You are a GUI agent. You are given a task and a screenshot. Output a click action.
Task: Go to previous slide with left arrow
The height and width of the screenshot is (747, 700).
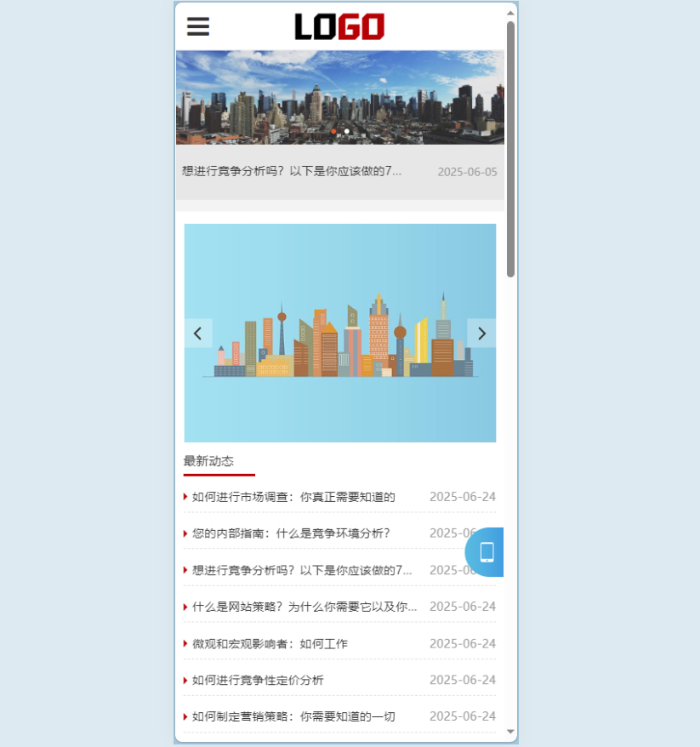(199, 333)
